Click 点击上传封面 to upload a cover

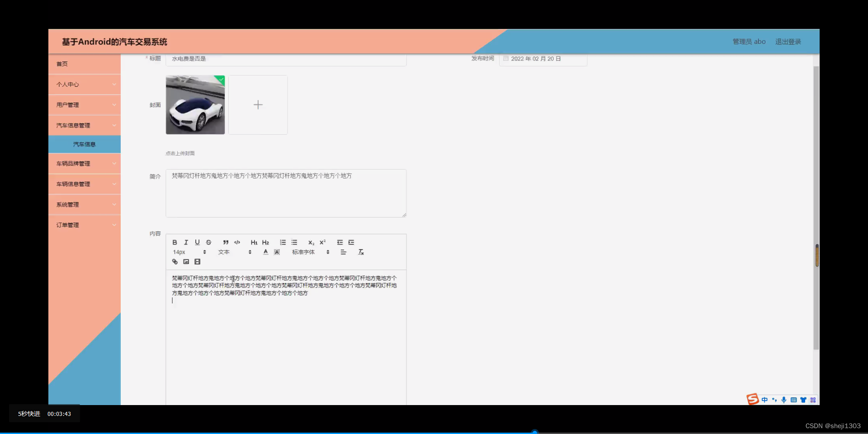coord(180,153)
